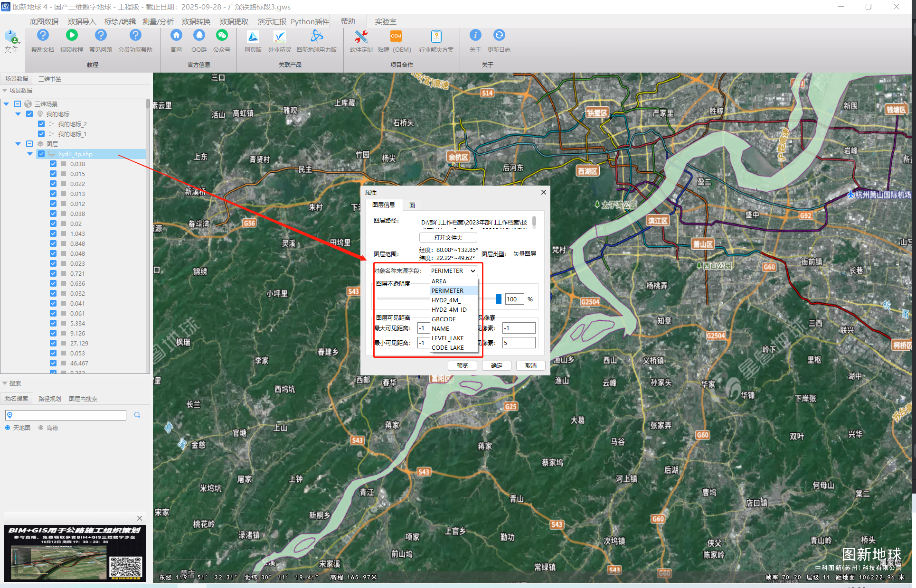The height and width of the screenshot is (588, 916).
Task: Choose NAME from field dropdown list
Action: (x=454, y=328)
